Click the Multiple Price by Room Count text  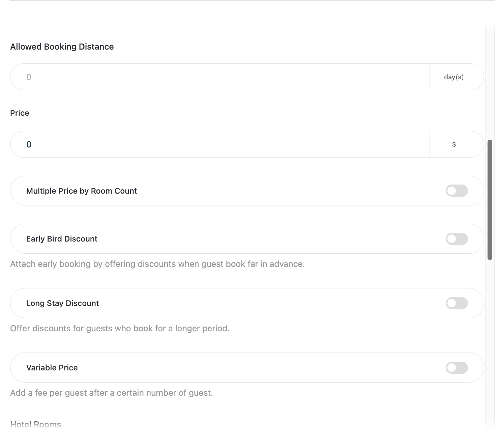point(82,191)
